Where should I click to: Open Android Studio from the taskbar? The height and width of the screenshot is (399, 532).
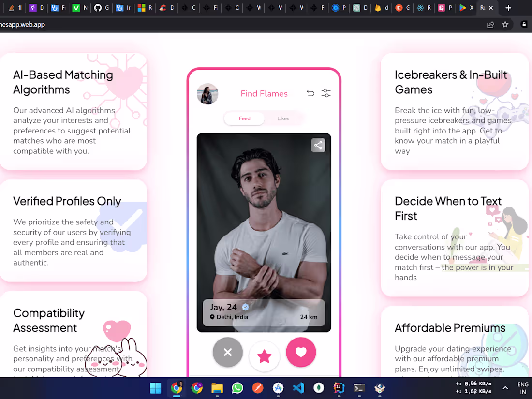(278, 388)
